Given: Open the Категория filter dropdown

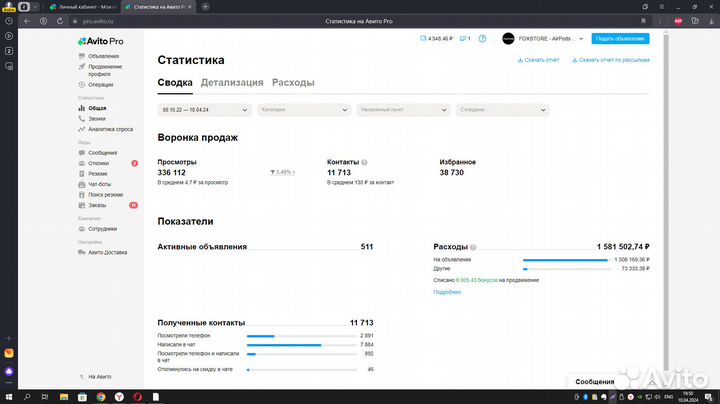Looking at the screenshot, I should (304, 110).
